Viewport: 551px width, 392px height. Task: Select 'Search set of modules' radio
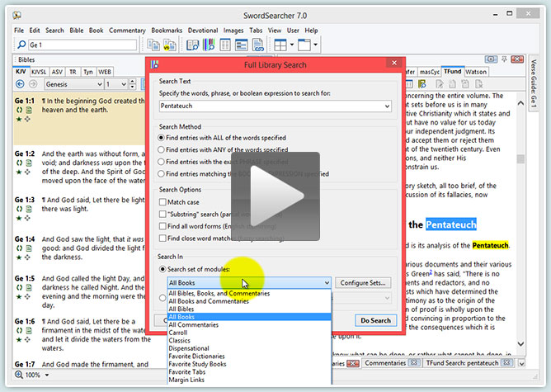click(x=162, y=269)
